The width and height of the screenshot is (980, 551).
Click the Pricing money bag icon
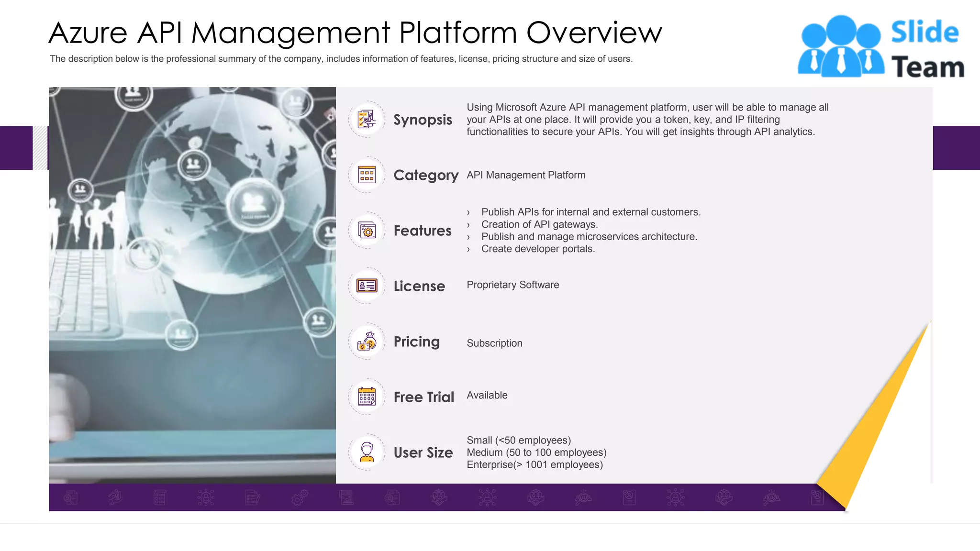pos(367,342)
